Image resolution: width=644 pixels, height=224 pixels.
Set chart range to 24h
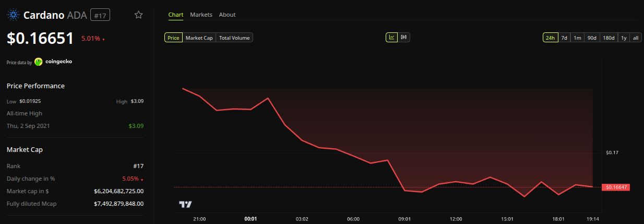pos(550,38)
